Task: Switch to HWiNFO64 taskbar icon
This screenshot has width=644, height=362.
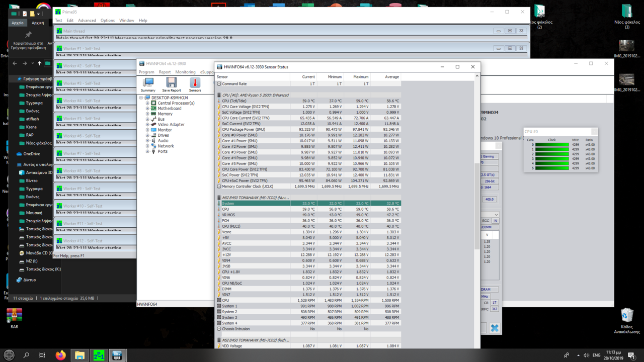Action: (117, 355)
